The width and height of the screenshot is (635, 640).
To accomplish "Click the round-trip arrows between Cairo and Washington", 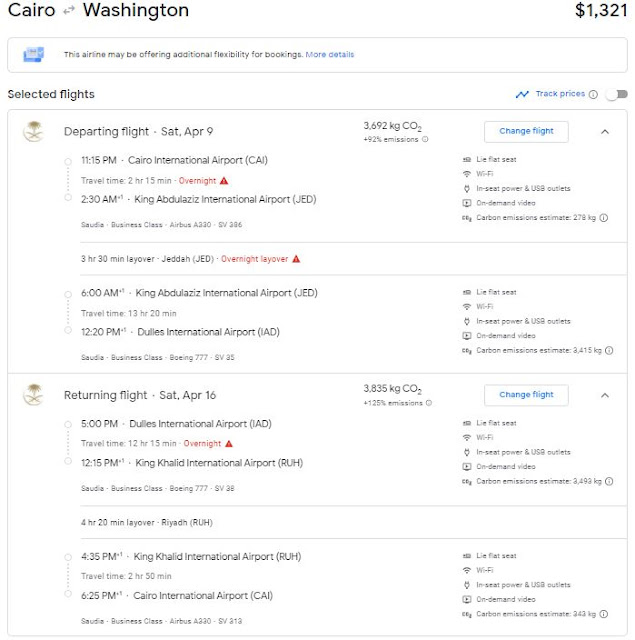I will [69, 10].
